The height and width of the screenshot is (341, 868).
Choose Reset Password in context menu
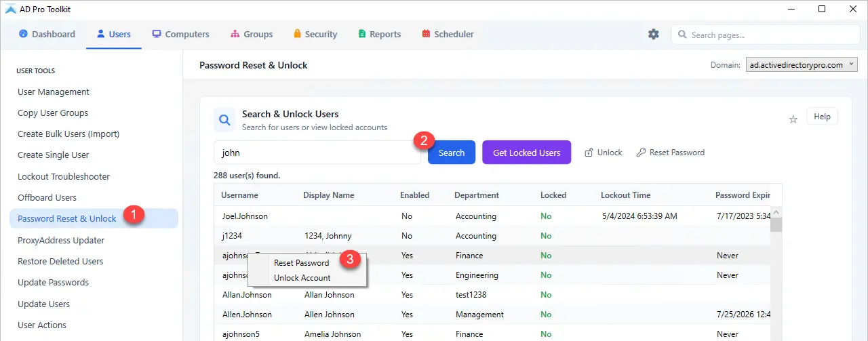(x=301, y=263)
